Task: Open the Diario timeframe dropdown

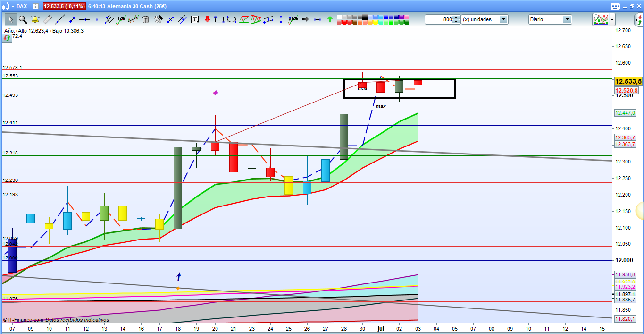Action: 567,19
